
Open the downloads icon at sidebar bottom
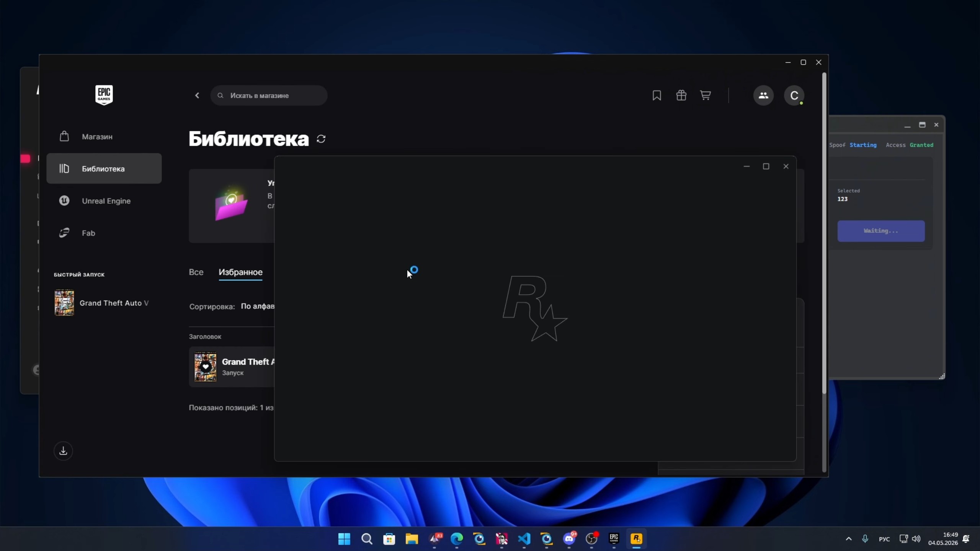pyautogui.click(x=63, y=451)
